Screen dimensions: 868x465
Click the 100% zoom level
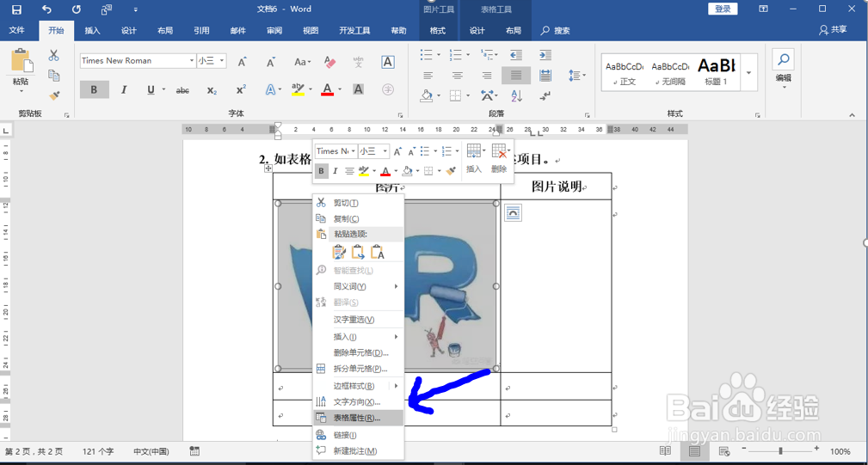[840, 452]
